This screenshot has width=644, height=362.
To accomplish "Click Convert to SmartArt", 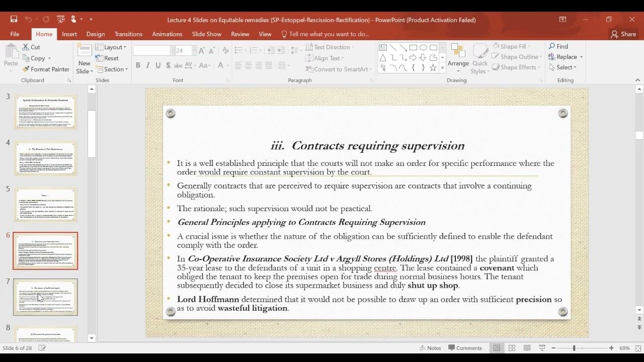I will [x=338, y=69].
